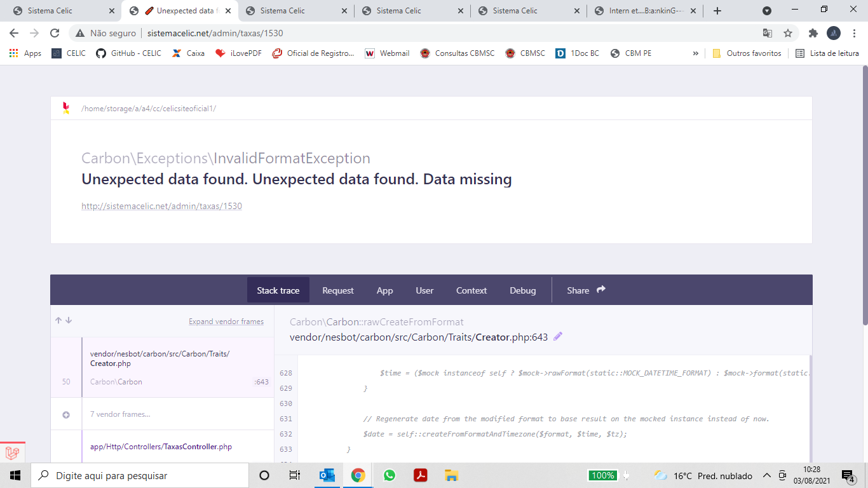Screen dimensions: 868x488
Task: Switch to the Request tab
Action: [x=337, y=290]
